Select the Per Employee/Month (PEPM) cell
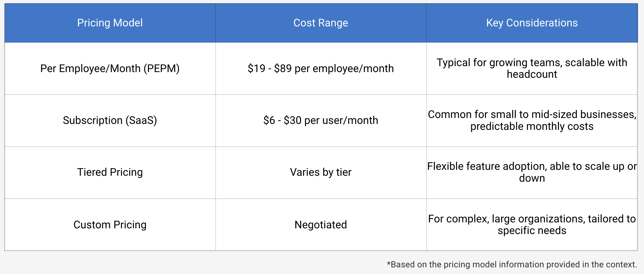The image size is (644, 274). click(110, 68)
